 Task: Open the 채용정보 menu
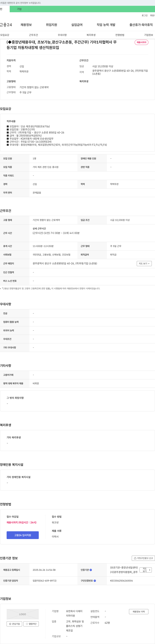coord(26,25)
